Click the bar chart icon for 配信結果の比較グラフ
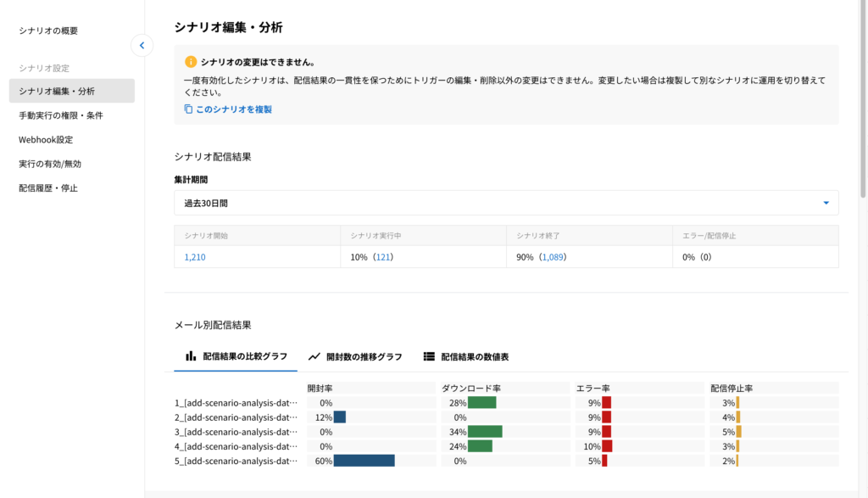This screenshot has height=498, width=868. tap(191, 356)
